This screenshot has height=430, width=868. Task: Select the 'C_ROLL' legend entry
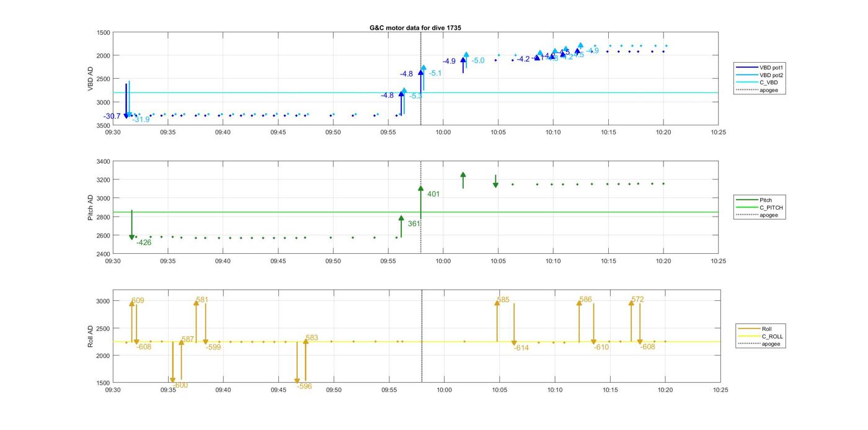[759, 336]
